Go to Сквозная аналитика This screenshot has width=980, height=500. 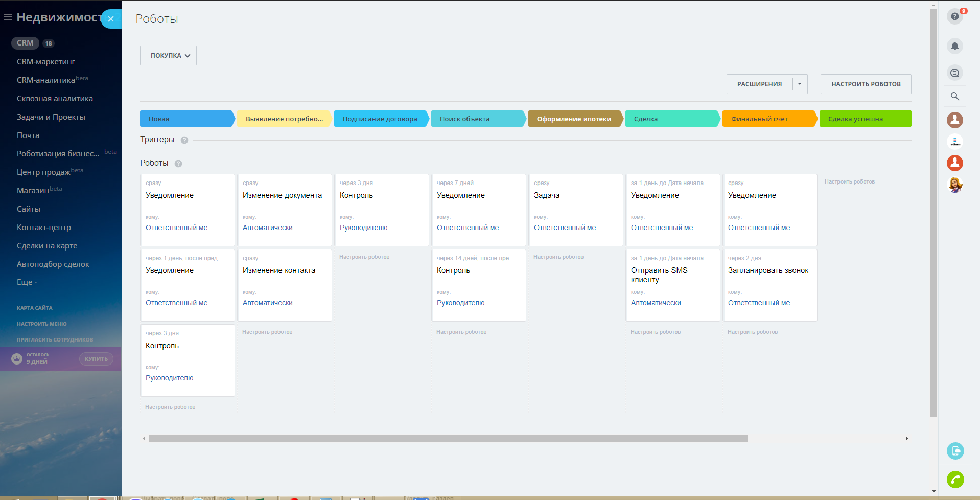pyautogui.click(x=55, y=99)
